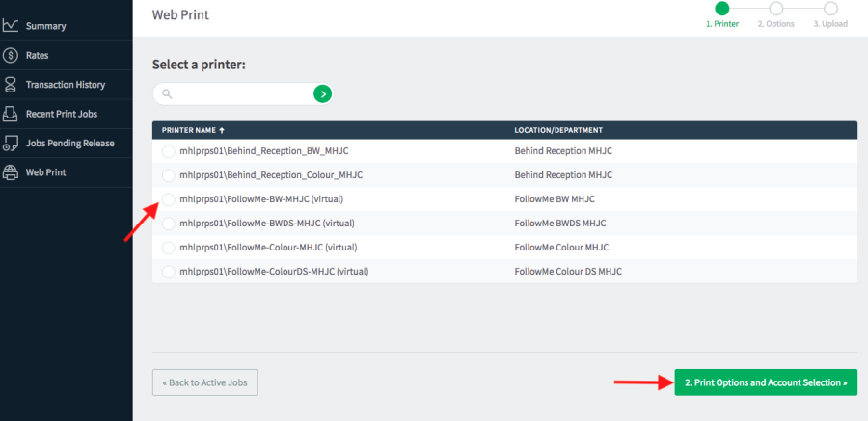
Task: Click Back to Active Jobs button
Action: [x=204, y=382]
